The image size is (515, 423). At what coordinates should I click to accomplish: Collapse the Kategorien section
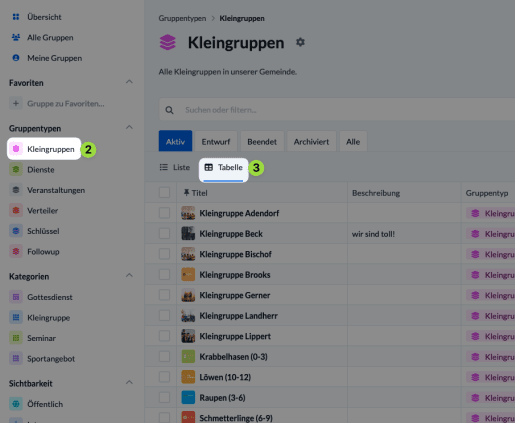tap(129, 275)
